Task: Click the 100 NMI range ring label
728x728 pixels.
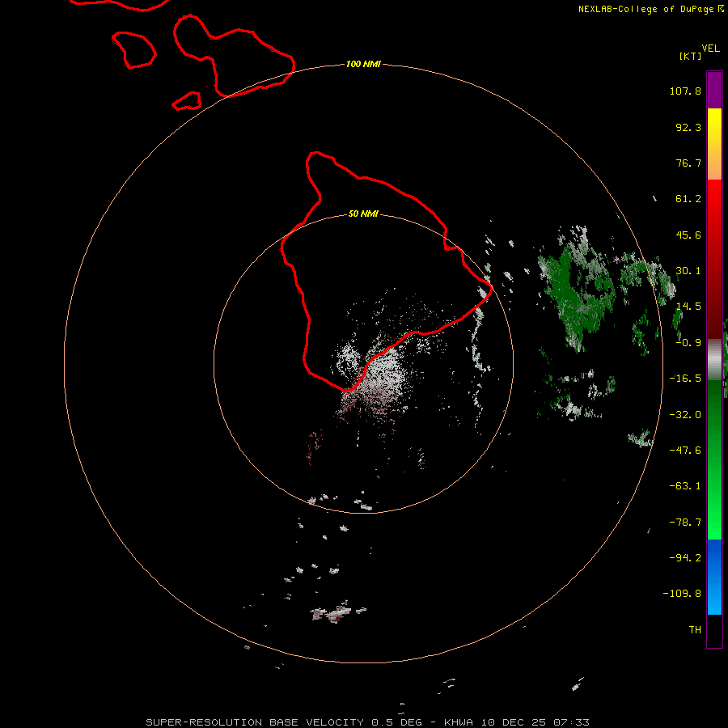Action: click(363, 64)
